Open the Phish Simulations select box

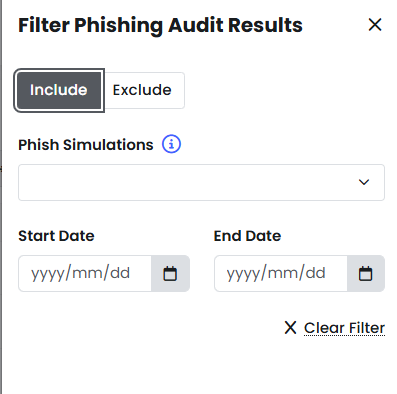tap(201, 182)
